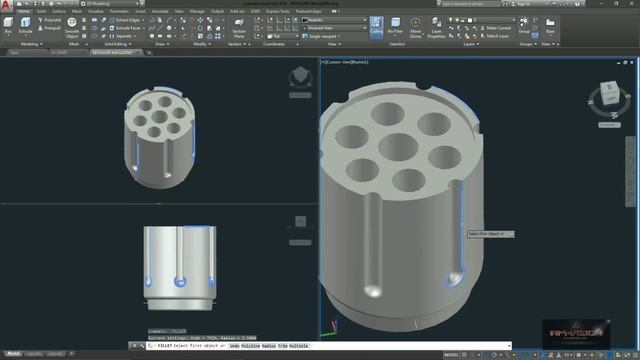The image size is (640, 360).
Task: Open the Annotate ribbon tab
Action: click(160, 11)
